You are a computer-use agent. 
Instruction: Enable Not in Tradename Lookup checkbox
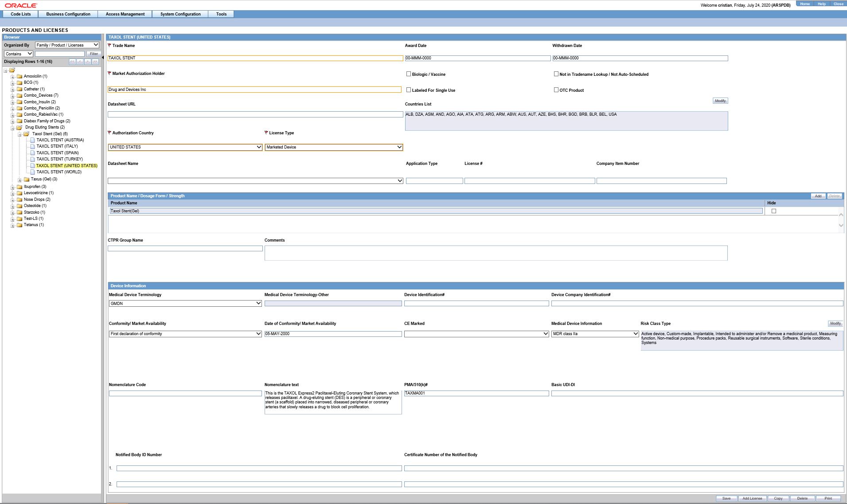tap(556, 74)
